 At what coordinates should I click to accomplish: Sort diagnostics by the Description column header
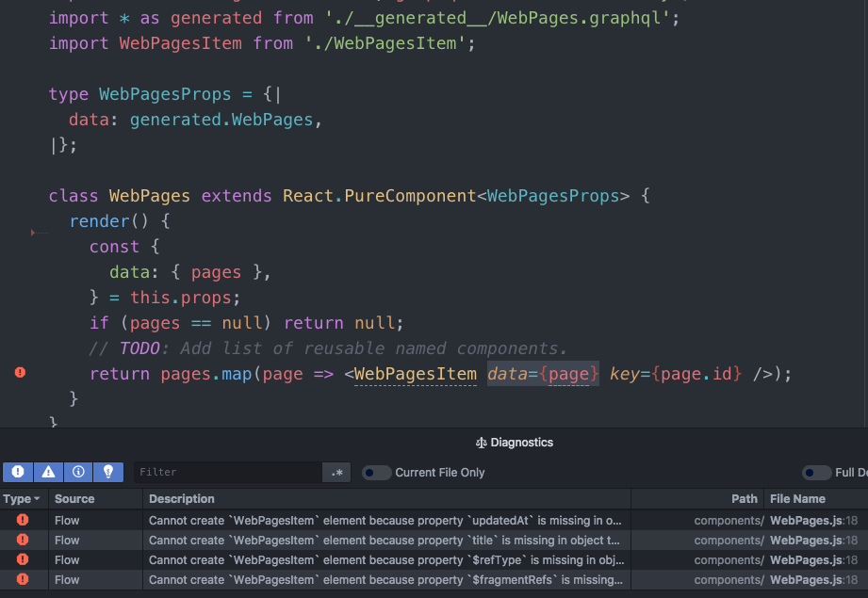tap(181, 498)
